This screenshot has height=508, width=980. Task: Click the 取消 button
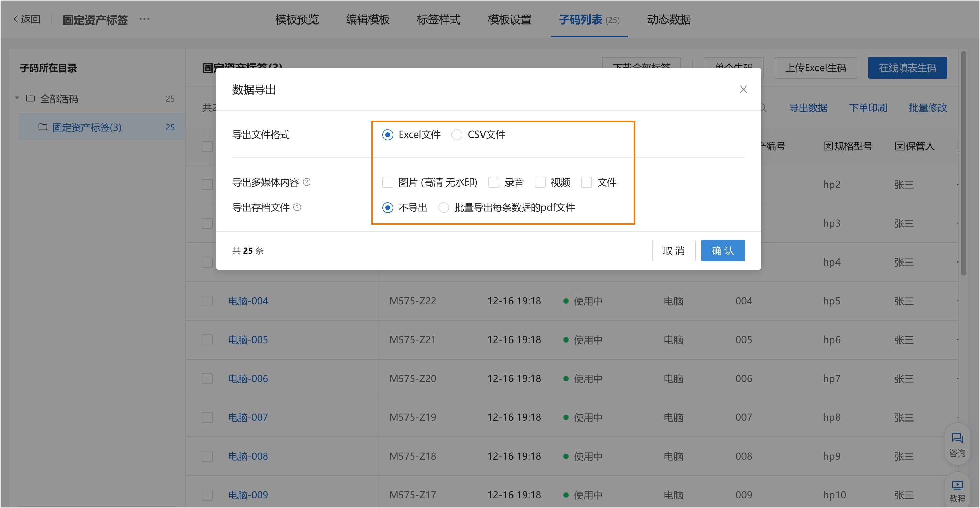(x=673, y=251)
